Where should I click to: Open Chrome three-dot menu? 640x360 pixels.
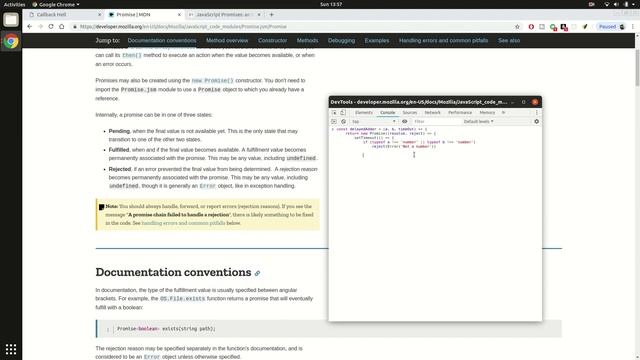click(633, 27)
